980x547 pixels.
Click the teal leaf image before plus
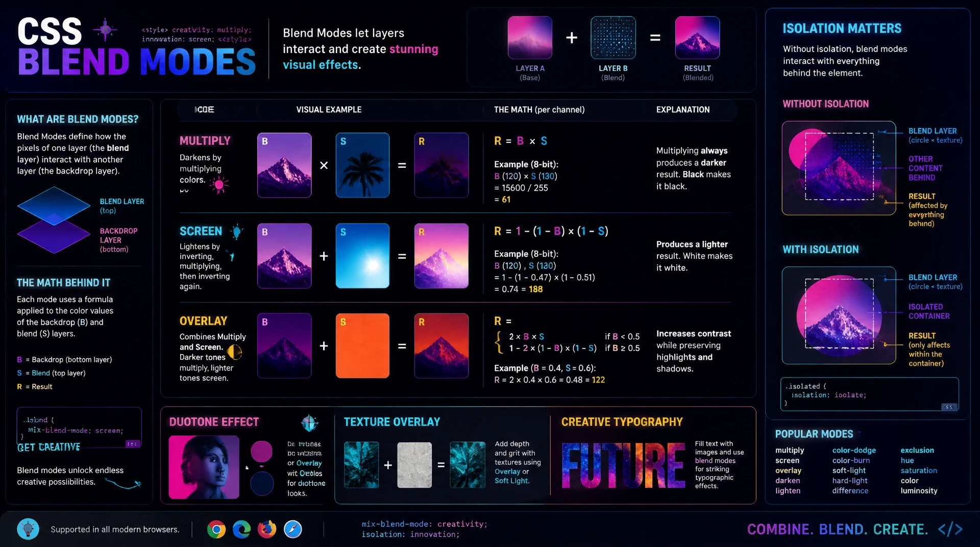click(361, 465)
